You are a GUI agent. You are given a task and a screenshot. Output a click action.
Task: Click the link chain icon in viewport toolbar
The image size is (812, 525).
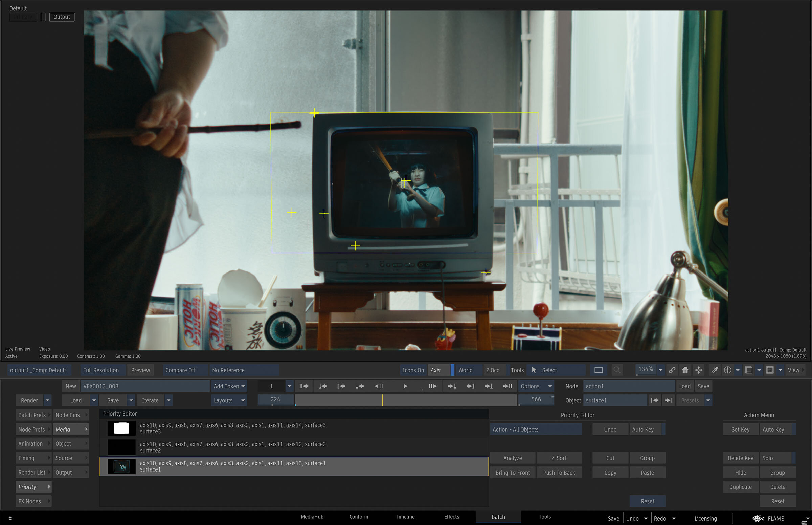coord(672,370)
